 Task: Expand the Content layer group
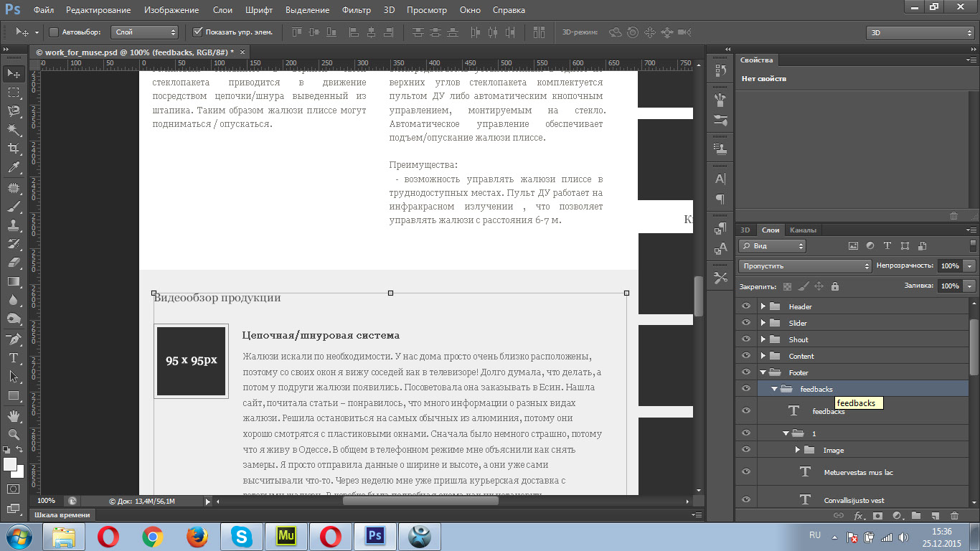763,356
